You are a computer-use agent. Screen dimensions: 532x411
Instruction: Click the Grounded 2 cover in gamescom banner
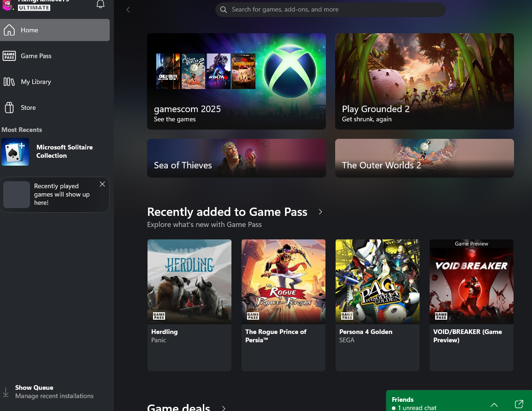(243, 71)
